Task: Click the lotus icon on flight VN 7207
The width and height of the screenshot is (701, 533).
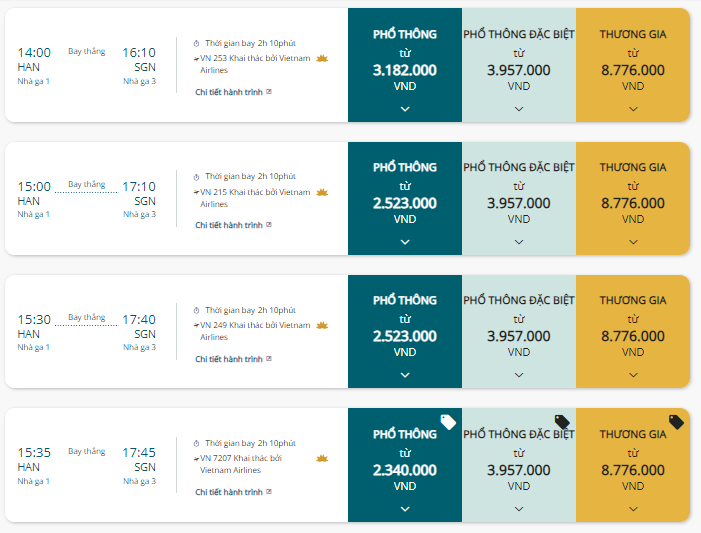Action: coord(322,458)
